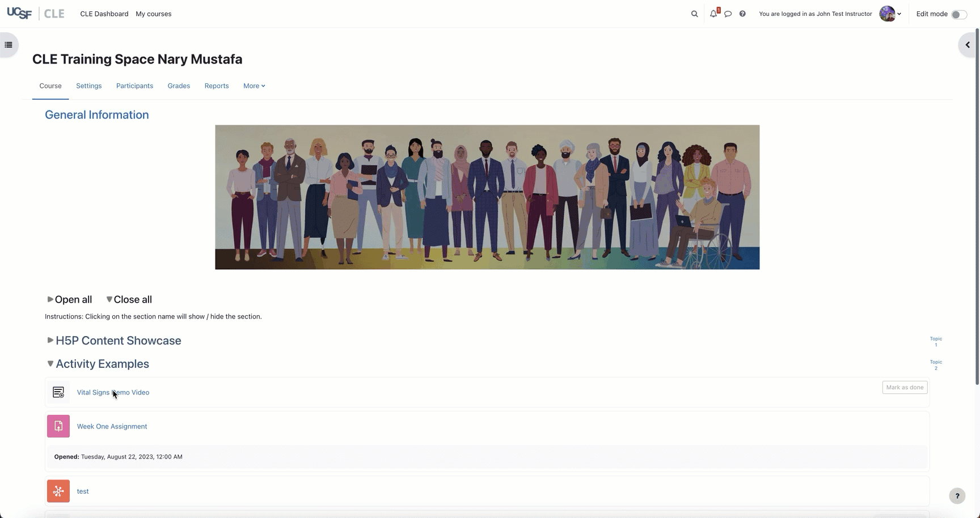This screenshot has height=518, width=980.
Task: Open the notifications bell icon
Action: point(714,14)
